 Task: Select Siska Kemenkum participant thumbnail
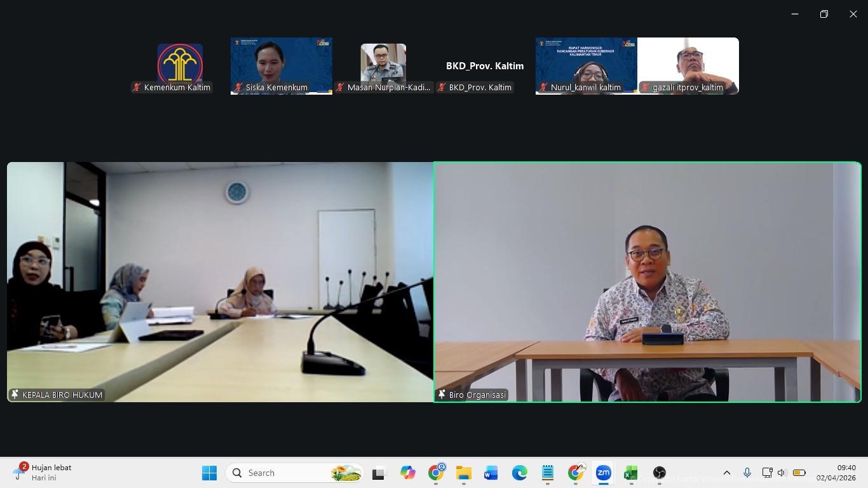(281, 65)
